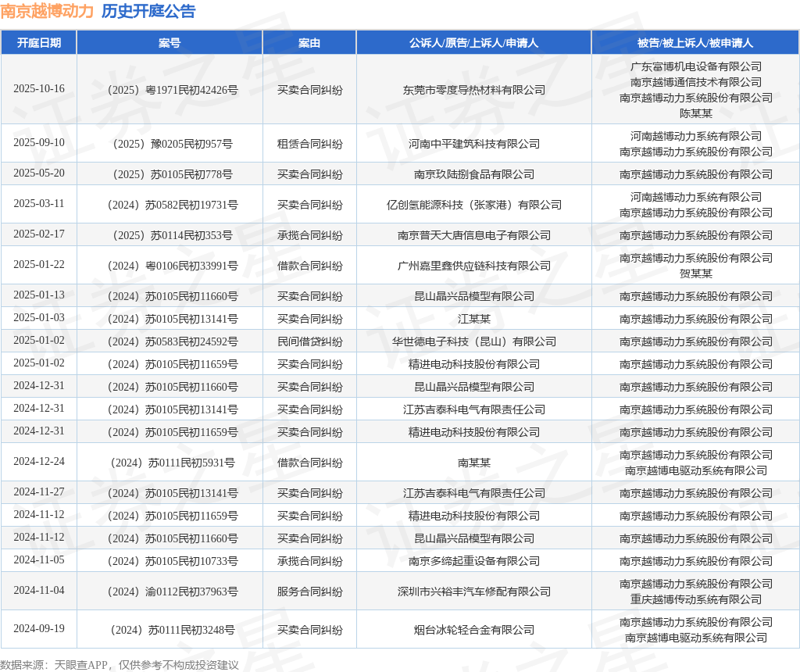Select the 公诉人/原告/上诉人/申请人 column header

473,43
